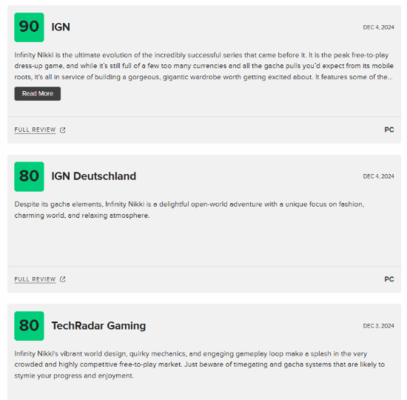Click the IGN Deutschland review summary text

[189, 210]
